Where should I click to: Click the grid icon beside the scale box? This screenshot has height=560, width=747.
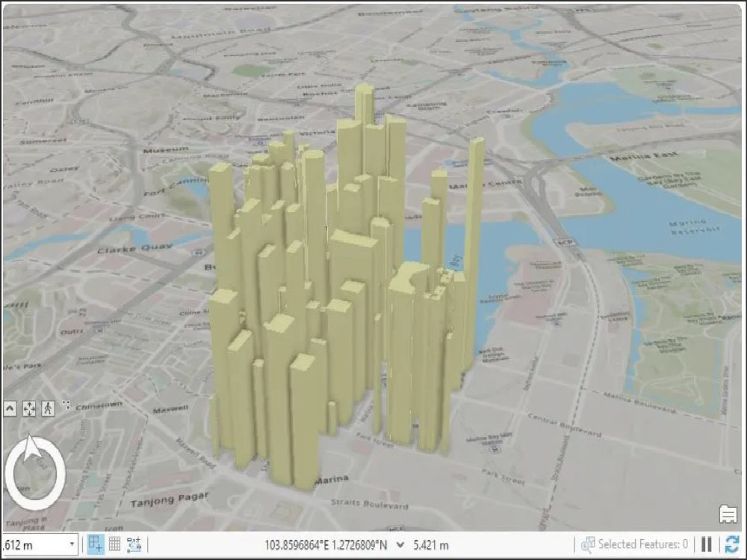coord(114,544)
